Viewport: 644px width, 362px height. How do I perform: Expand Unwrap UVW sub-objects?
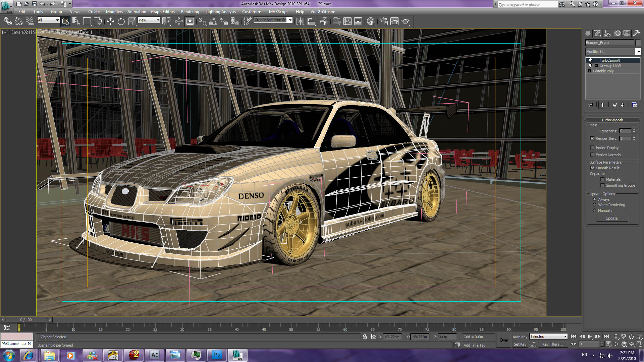click(596, 66)
